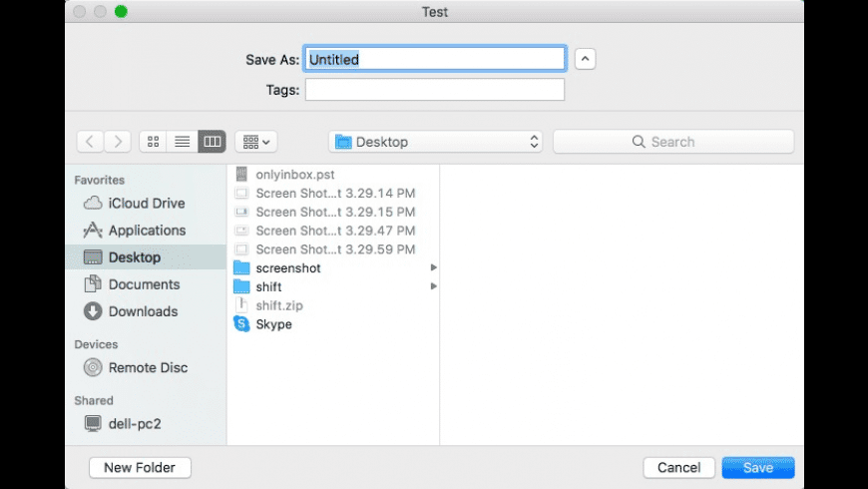Open Applications from the sidebar
Viewport: 868px width, 489px height.
[146, 230]
